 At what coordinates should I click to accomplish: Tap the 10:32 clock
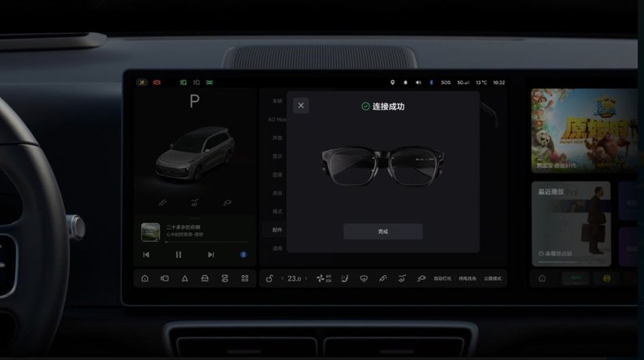(x=499, y=83)
